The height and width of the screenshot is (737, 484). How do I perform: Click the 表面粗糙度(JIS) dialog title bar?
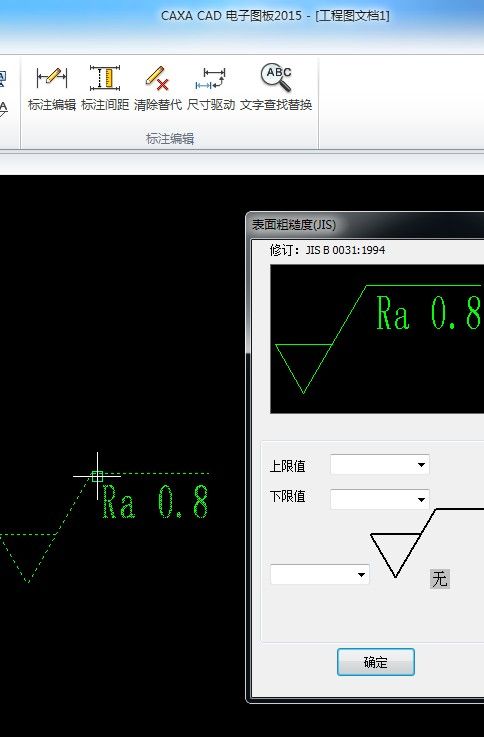365,225
